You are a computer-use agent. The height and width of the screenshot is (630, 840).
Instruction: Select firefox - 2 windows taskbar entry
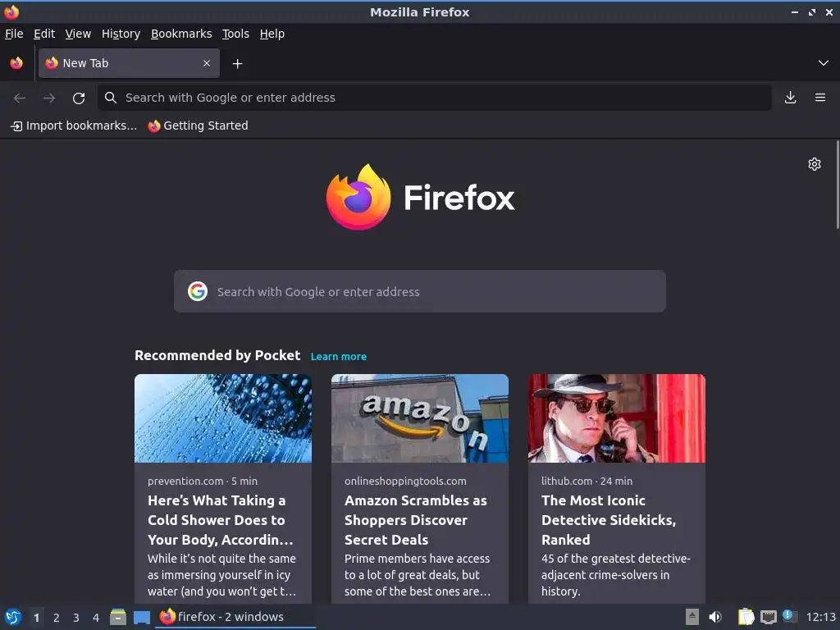pyautogui.click(x=235, y=617)
